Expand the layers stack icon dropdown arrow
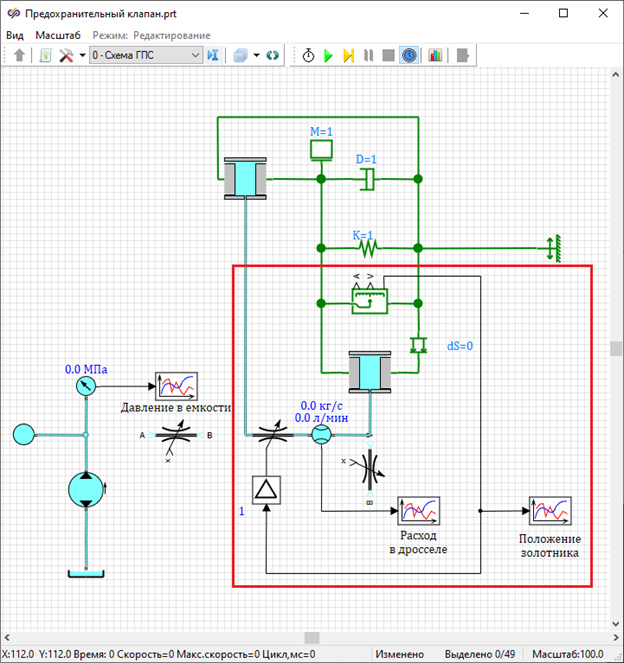624x663 pixels. coord(256,55)
